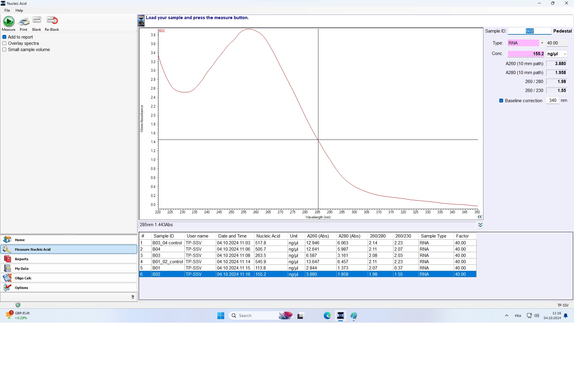
Task: Uncheck the Add to report checkbox
Action: (x=4, y=37)
